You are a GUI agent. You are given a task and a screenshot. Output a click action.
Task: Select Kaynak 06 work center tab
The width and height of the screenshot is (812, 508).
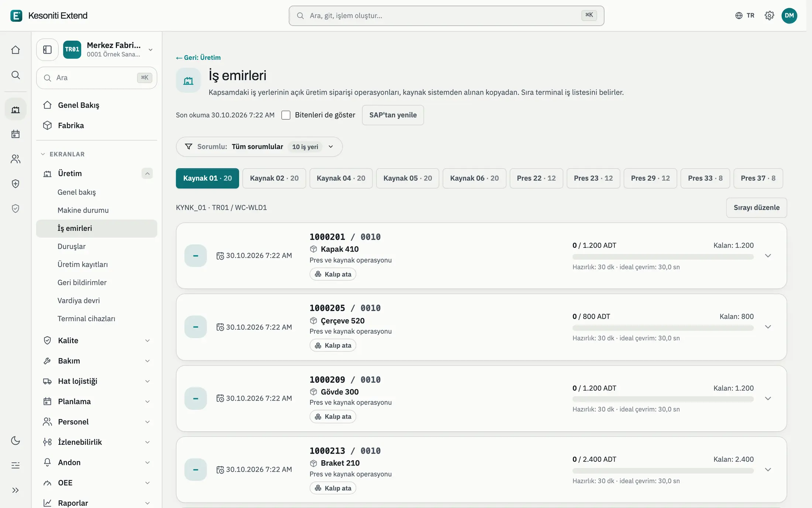[474, 178]
